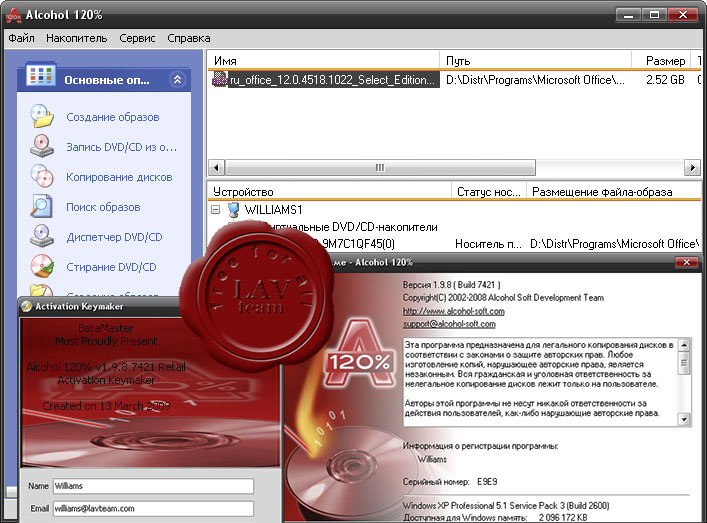
Task: Click the Activation Keymaker title icon
Action: click(27, 306)
